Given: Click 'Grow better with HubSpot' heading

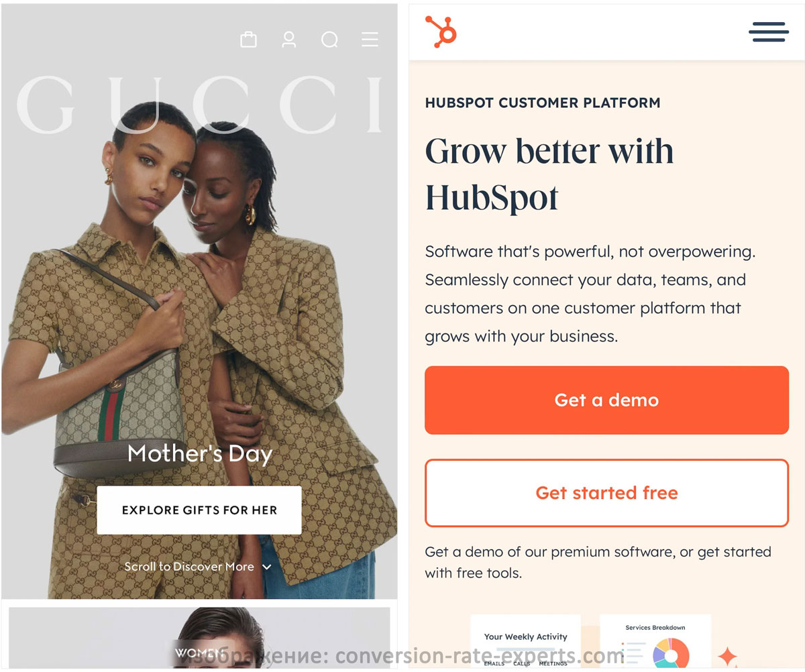Looking at the screenshot, I should (x=549, y=174).
